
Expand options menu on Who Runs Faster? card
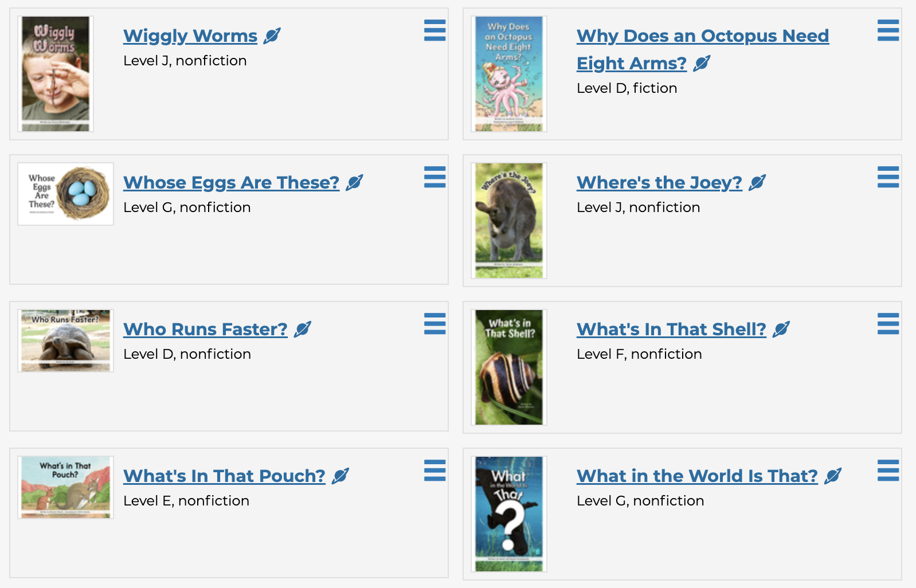(x=434, y=324)
